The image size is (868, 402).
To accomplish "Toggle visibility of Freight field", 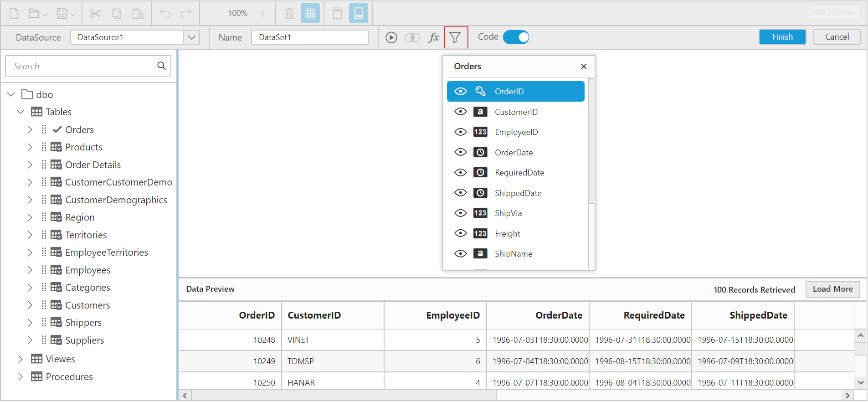I will click(x=461, y=233).
